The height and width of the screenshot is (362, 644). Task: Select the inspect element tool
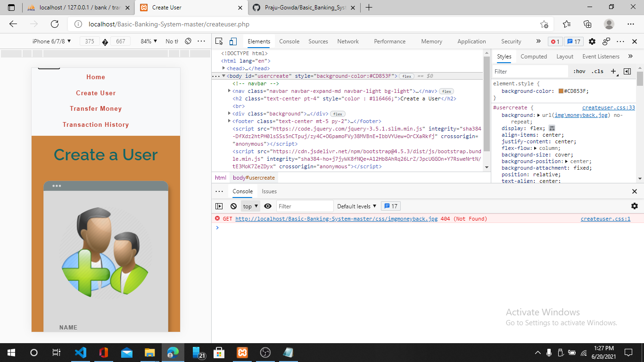(218, 41)
